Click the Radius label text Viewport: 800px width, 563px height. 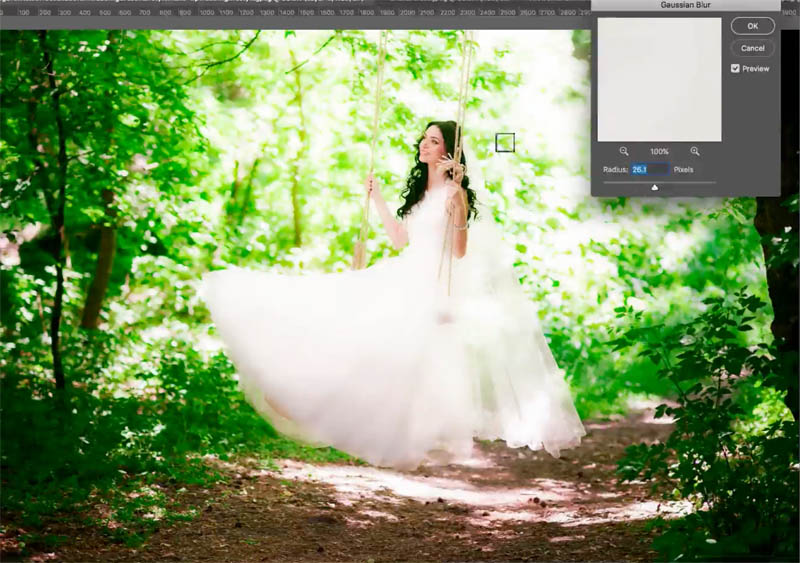(x=615, y=170)
